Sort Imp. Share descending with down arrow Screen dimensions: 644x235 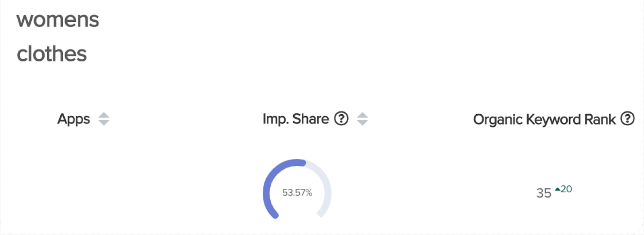(362, 123)
